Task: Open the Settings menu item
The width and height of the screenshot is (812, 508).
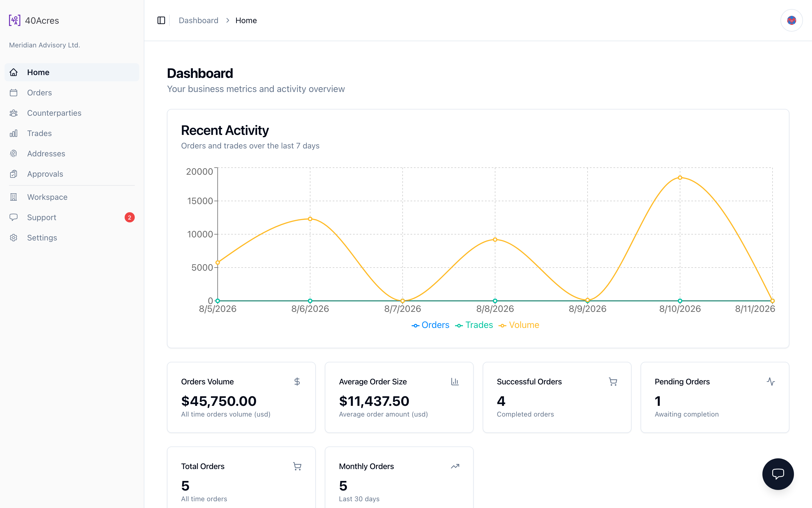Action: (72, 238)
